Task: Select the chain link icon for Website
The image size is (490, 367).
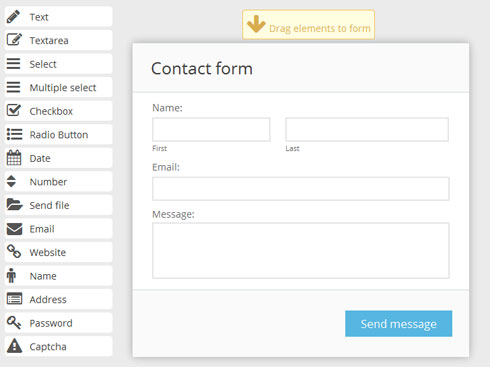Action: pyautogui.click(x=14, y=252)
